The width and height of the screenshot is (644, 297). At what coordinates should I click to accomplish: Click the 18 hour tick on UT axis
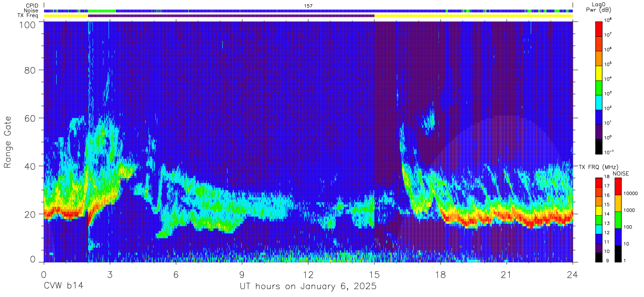coord(441,274)
